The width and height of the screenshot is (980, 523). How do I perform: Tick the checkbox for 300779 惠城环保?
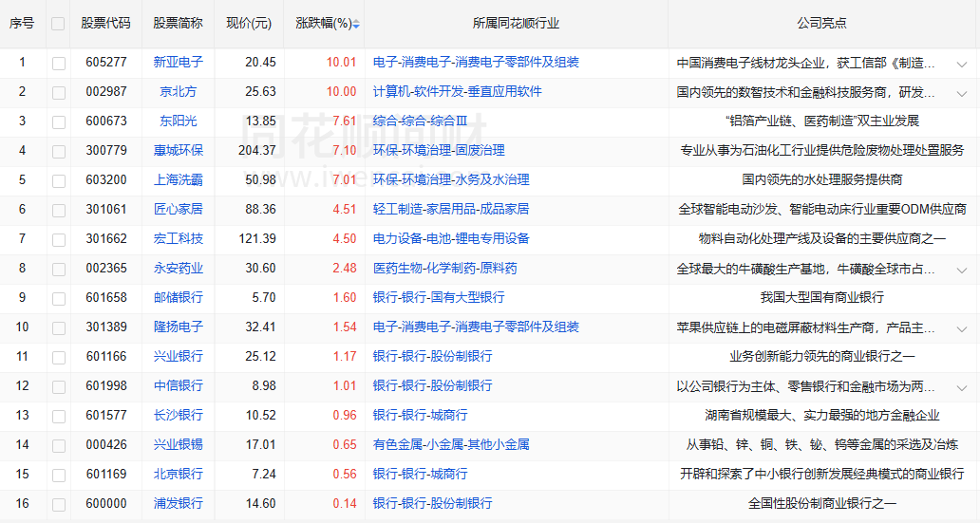[x=59, y=151]
